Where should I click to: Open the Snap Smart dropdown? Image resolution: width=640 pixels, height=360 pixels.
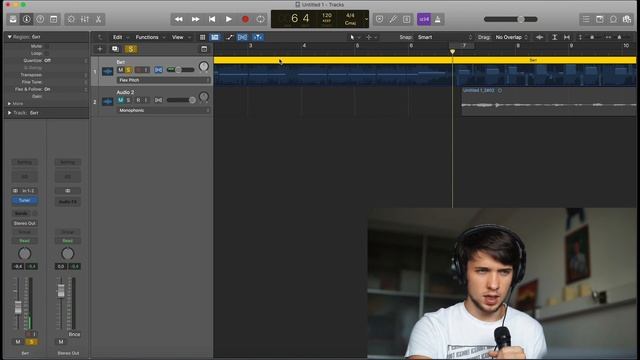[444, 37]
